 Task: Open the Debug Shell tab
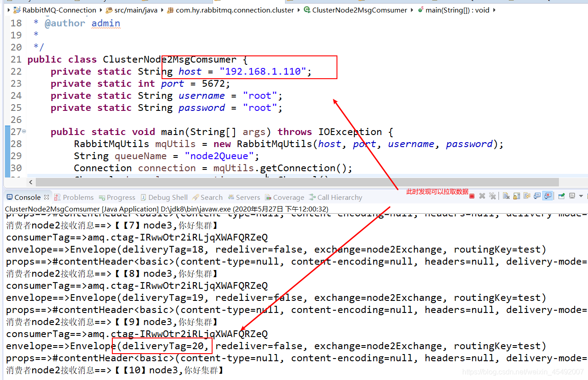[164, 197]
